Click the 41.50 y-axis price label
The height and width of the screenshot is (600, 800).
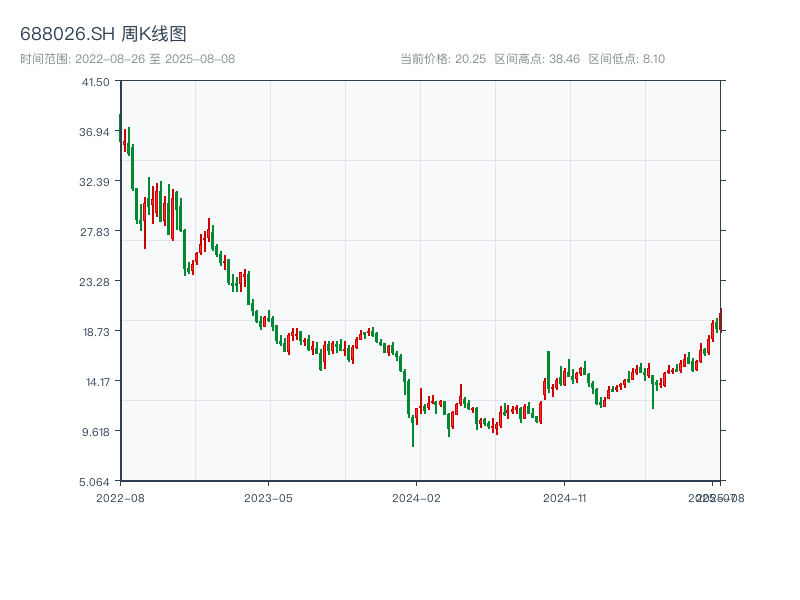pos(96,82)
